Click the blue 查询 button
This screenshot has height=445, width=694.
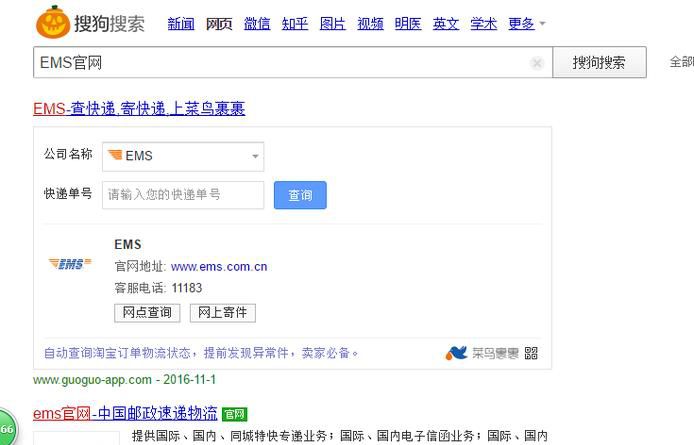[x=300, y=195]
